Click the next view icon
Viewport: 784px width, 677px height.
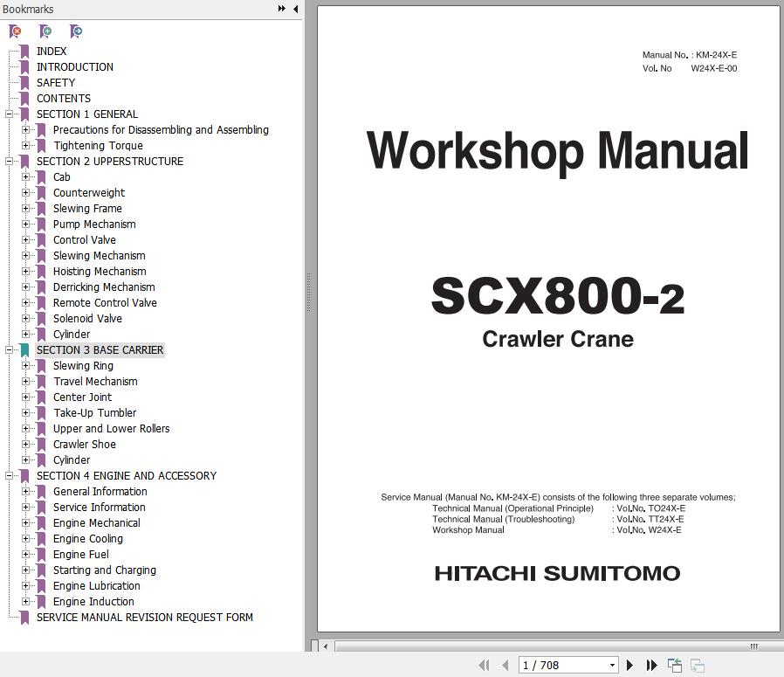coord(697,665)
